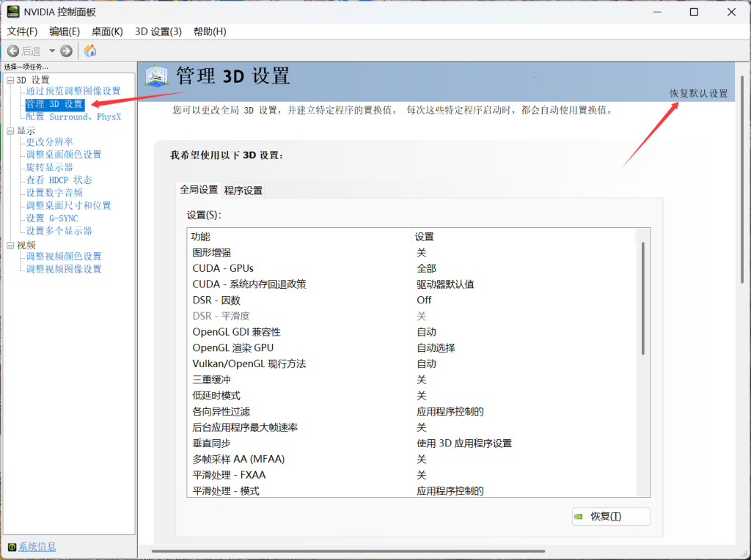Collapse the 显示 tree node
This screenshot has height=560, width=751.
point(10,130)
